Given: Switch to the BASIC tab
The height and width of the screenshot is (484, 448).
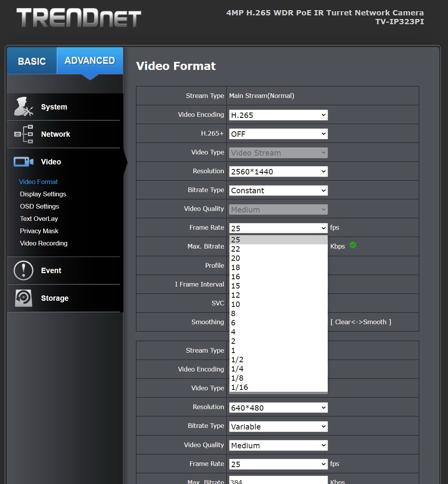Looking at the screenshot, I should [x=32, y=61].
